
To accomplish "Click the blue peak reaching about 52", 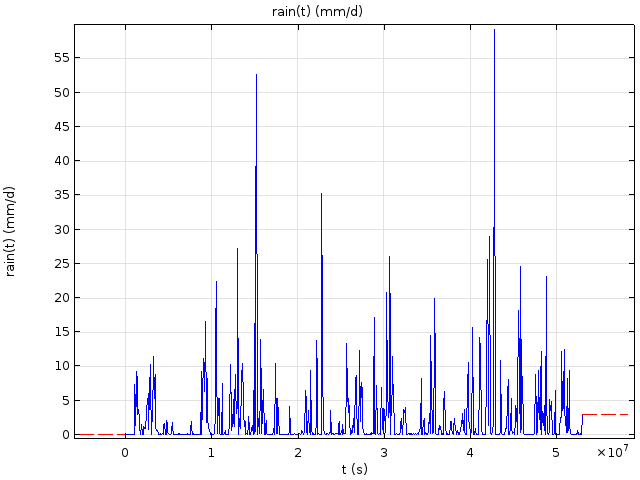I will coord(256,76).
